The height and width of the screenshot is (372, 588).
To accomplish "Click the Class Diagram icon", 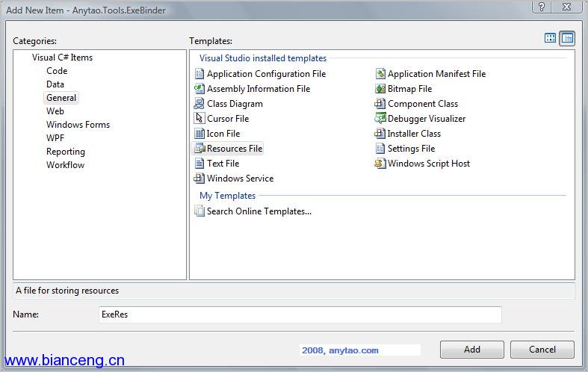I will 199,104.
